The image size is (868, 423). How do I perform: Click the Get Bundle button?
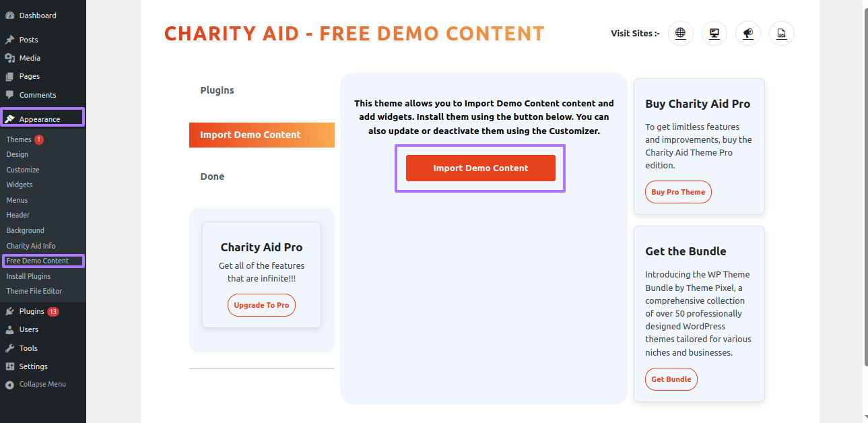671,379
